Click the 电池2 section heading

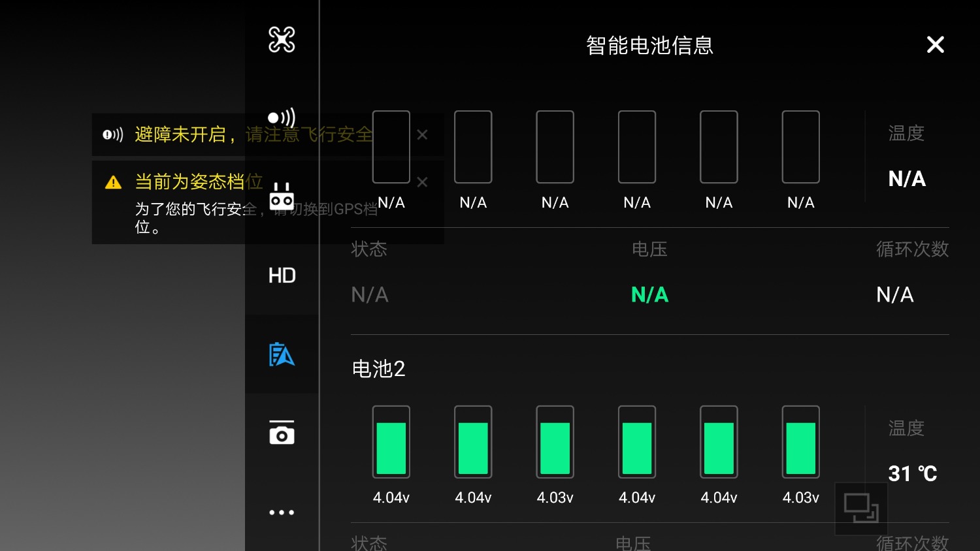pos(379,369)
